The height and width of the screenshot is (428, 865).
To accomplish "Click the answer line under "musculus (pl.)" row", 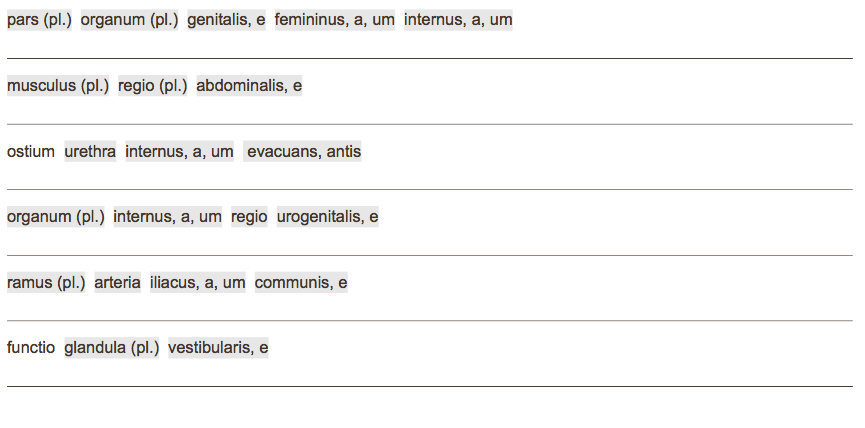I will click(x=430, y=124).
